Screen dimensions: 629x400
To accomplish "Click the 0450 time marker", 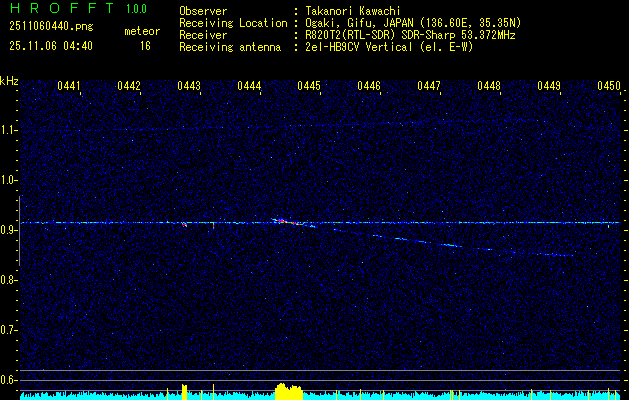I will 609,86.
